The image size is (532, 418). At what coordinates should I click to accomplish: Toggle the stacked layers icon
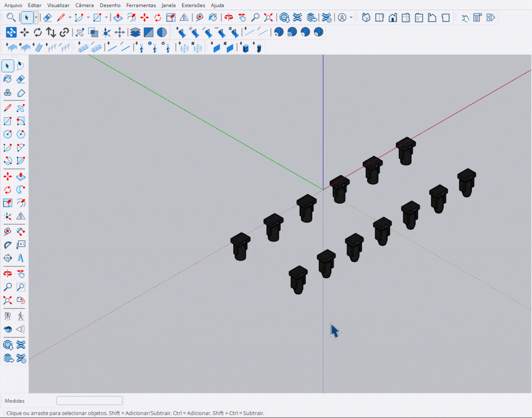[x=135, y=33]
